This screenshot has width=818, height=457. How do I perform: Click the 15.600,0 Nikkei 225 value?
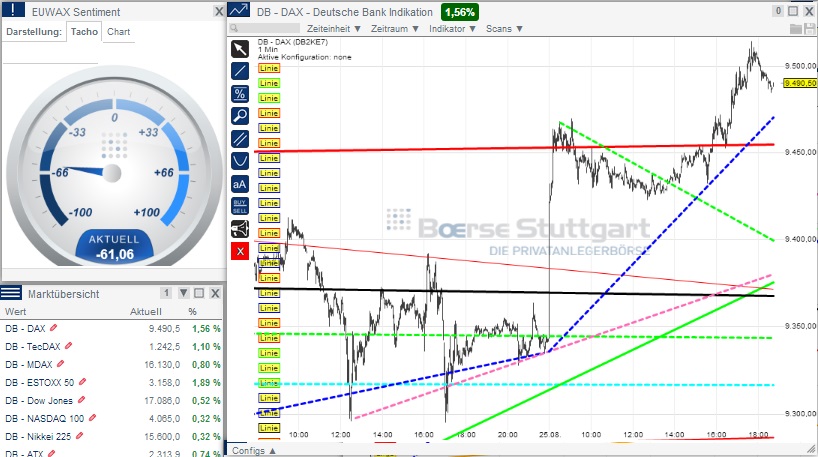click(x=162, y=436)
